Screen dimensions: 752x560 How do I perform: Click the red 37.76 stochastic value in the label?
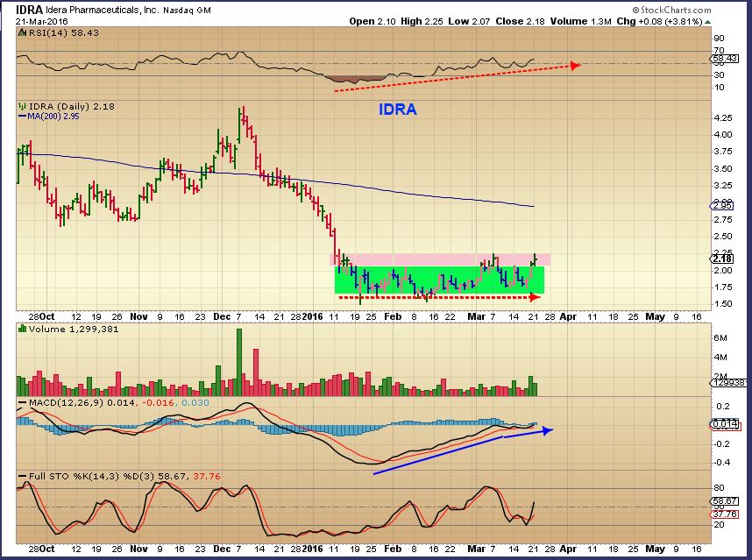coord(207,477)
